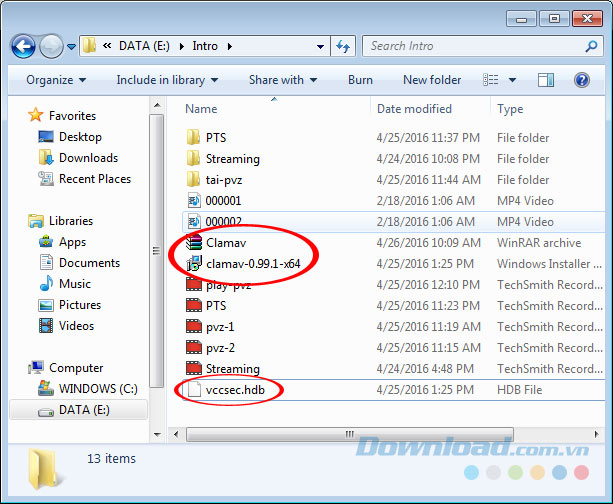Select the 000001 MP4 video icon
The height and width of the screenshot is (504, 613).
(194, 201)
